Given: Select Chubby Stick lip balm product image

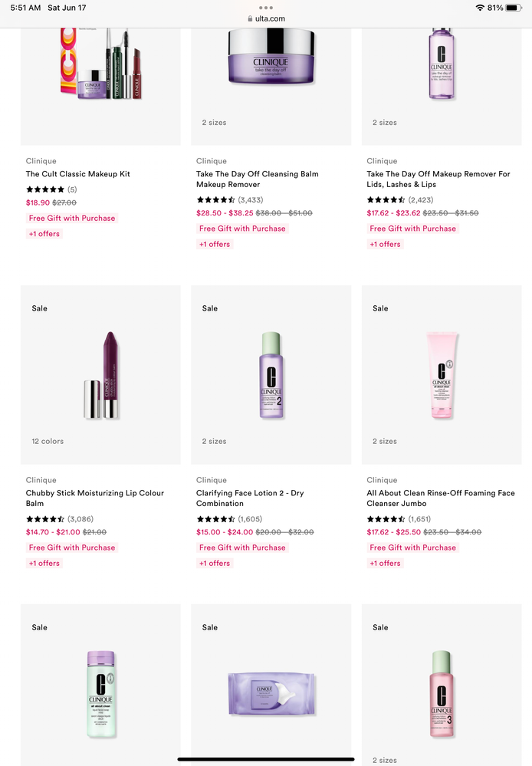Looking at the screenshot, I should [100, 375].
